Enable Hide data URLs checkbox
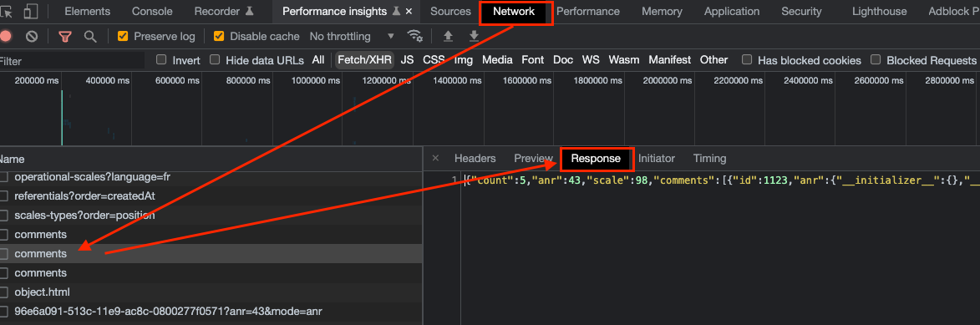980x325 pixels. 215,60
